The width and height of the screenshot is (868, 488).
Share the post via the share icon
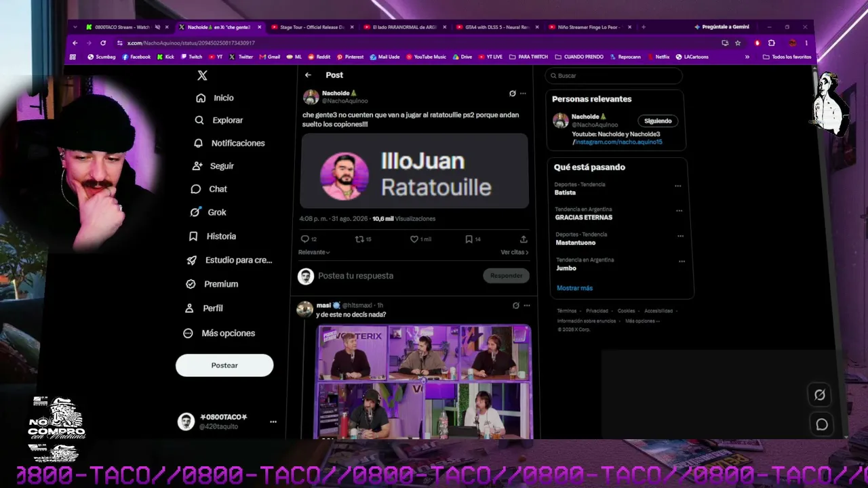[x=524, y=239]
